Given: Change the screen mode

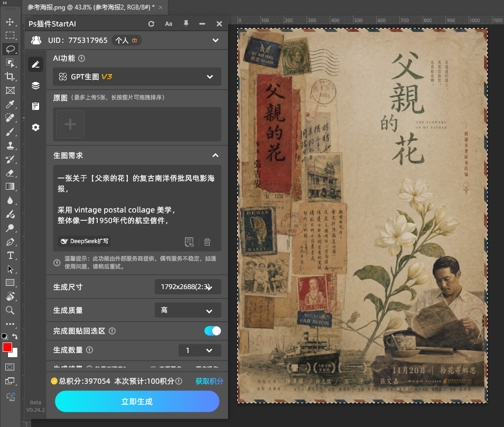Looking at the screenshot, I should 10,382.
